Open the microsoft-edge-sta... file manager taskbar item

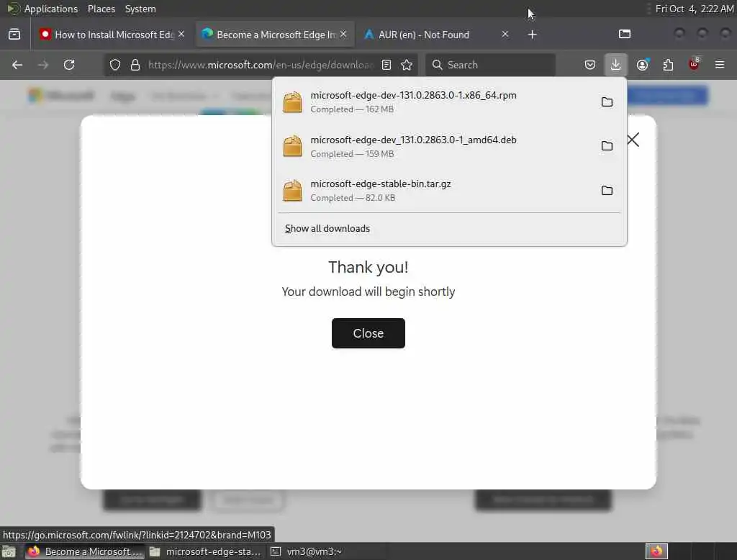(205, 551)
